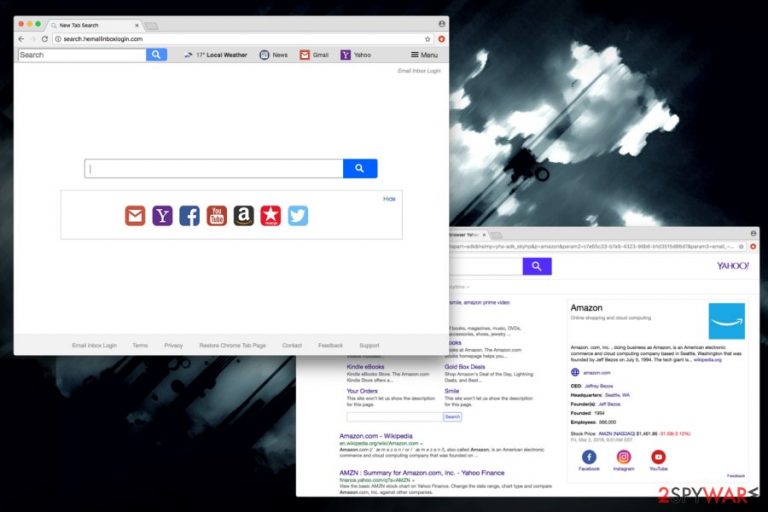Open Support footer link

[369, 345]
